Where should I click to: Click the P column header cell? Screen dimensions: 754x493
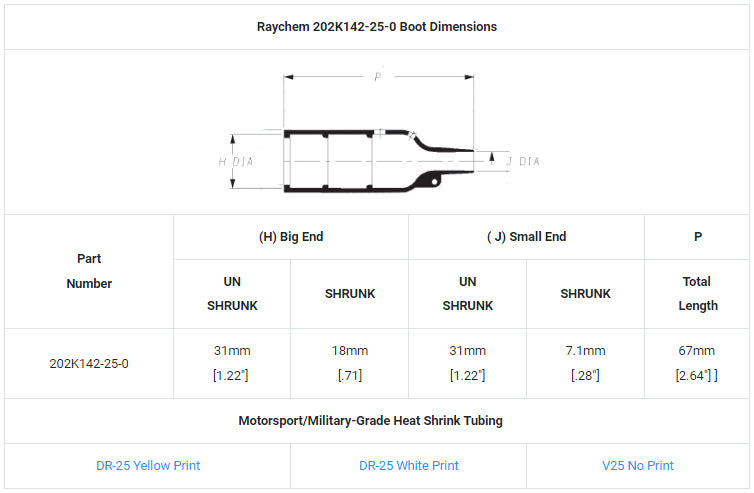coord(697,237)
